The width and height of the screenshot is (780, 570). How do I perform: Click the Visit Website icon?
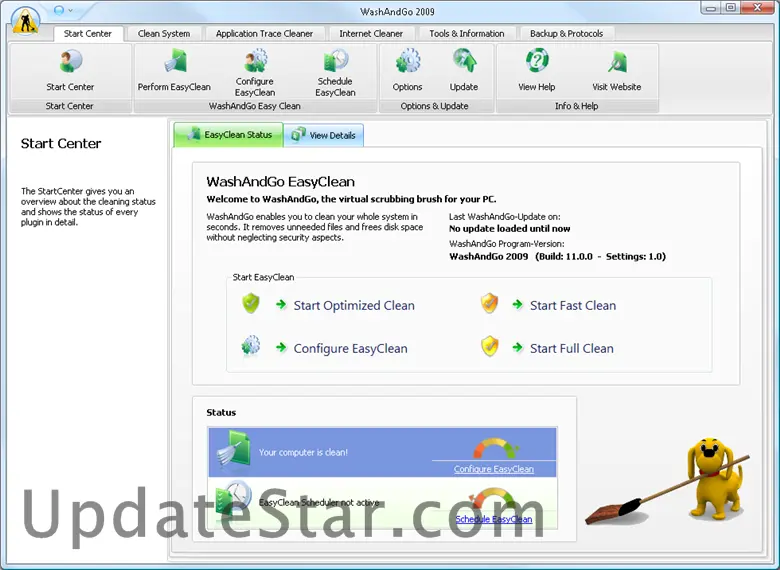(x=616, y=71)
